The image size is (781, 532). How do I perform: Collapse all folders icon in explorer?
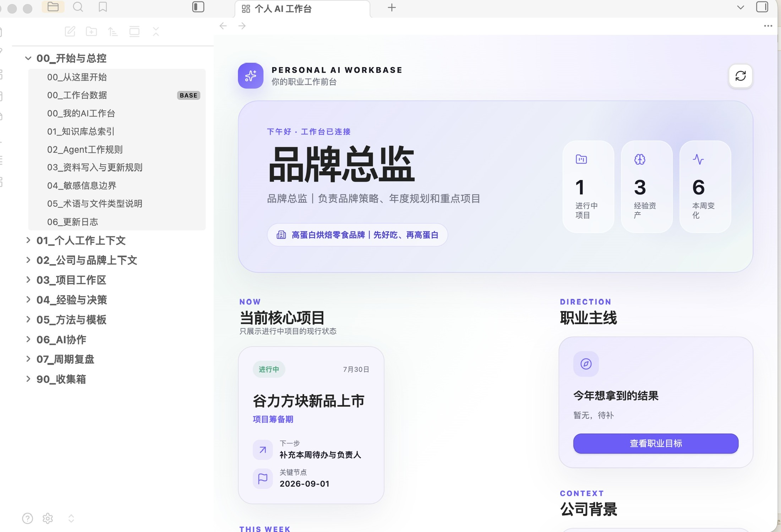[x=156, y=31]
